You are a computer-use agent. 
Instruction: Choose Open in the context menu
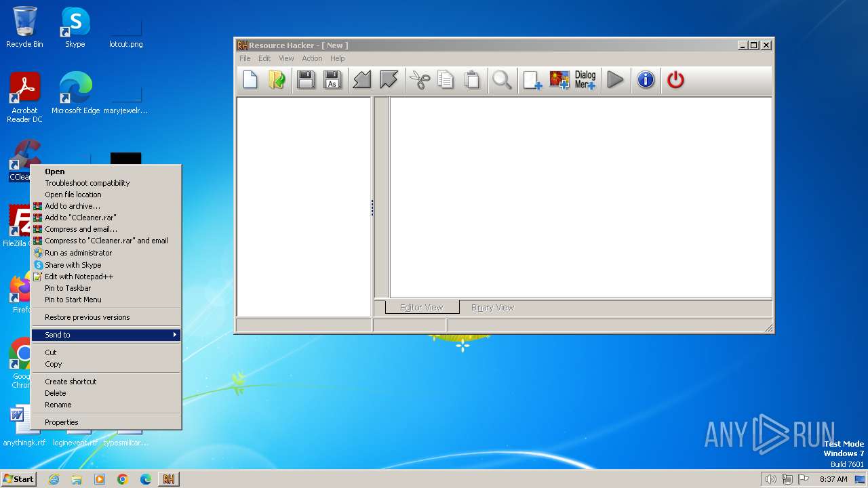click(106, 171)
